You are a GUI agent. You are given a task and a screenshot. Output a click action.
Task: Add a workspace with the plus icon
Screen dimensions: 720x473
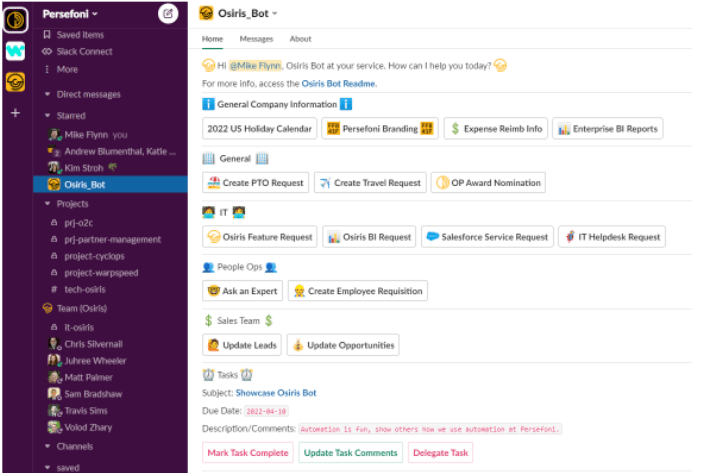[x=16, y=113]
